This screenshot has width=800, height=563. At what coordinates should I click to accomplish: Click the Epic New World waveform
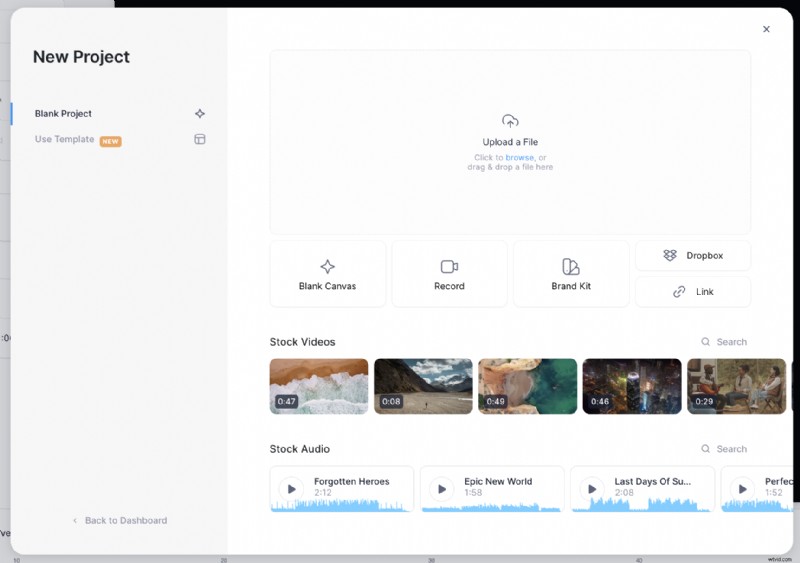pos(491,507)
